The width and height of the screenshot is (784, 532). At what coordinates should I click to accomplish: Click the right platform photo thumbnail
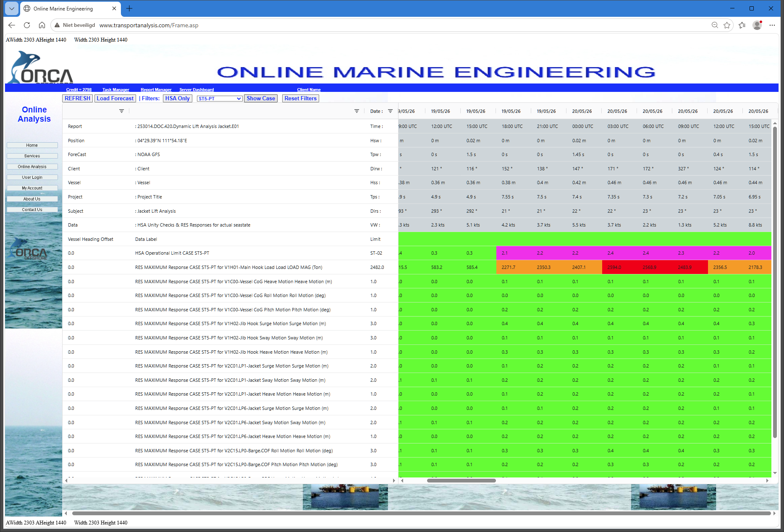click(x=673, y=497)
